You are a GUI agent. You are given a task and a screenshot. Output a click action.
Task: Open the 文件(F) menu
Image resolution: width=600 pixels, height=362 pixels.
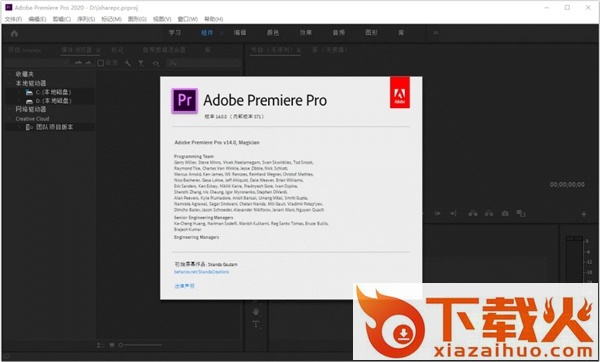click(x=13, y=19)
